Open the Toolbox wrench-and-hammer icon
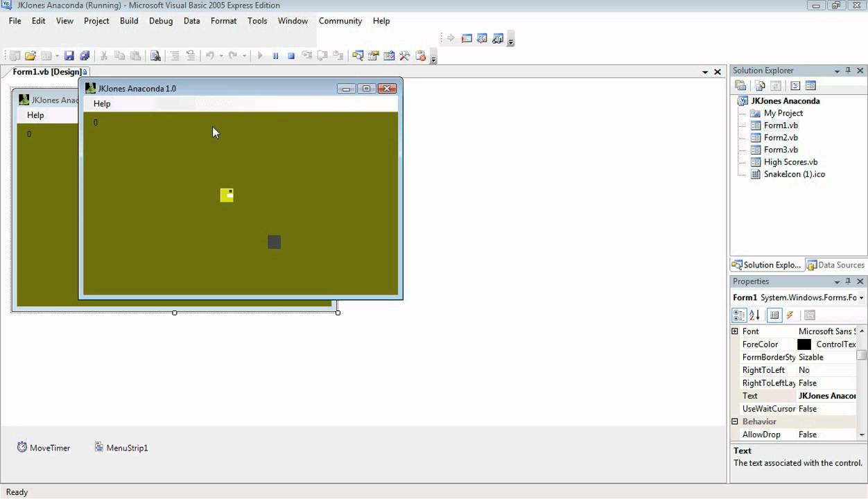Screen dimensions: 868x499 pyautogui.click(x=405, y=56)
